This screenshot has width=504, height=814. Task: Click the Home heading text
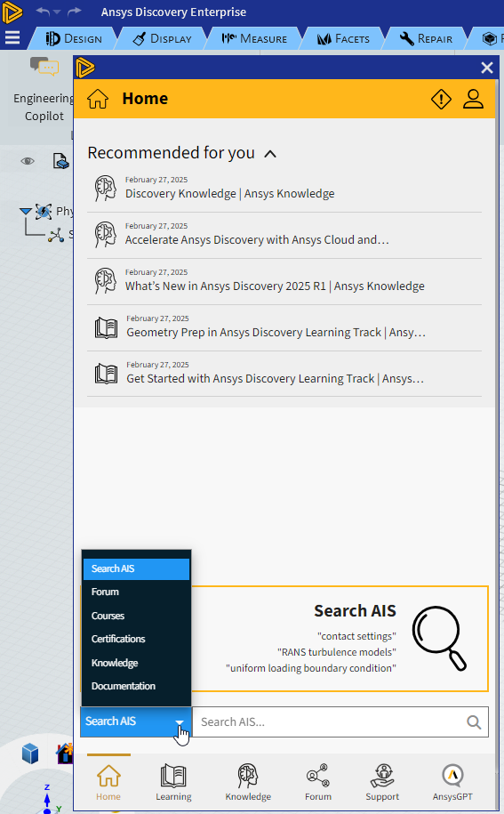tap(145, 99)
